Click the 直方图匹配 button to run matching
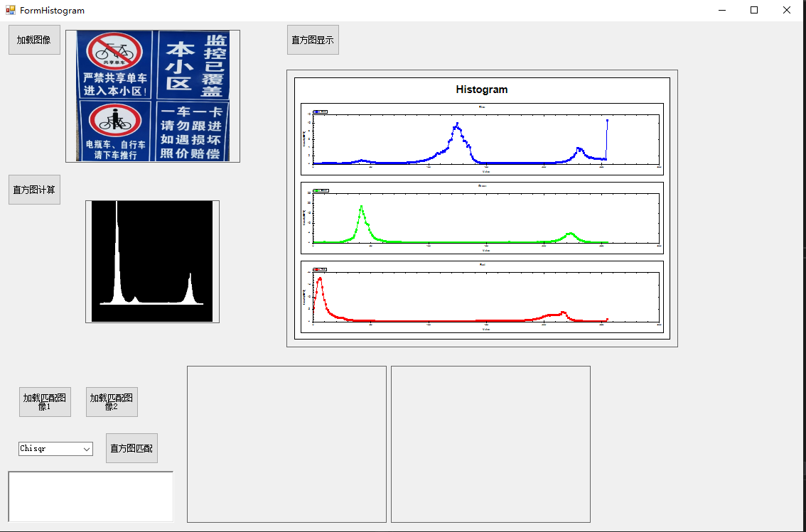Screen dimensions: 806x532 click(131, 447)
